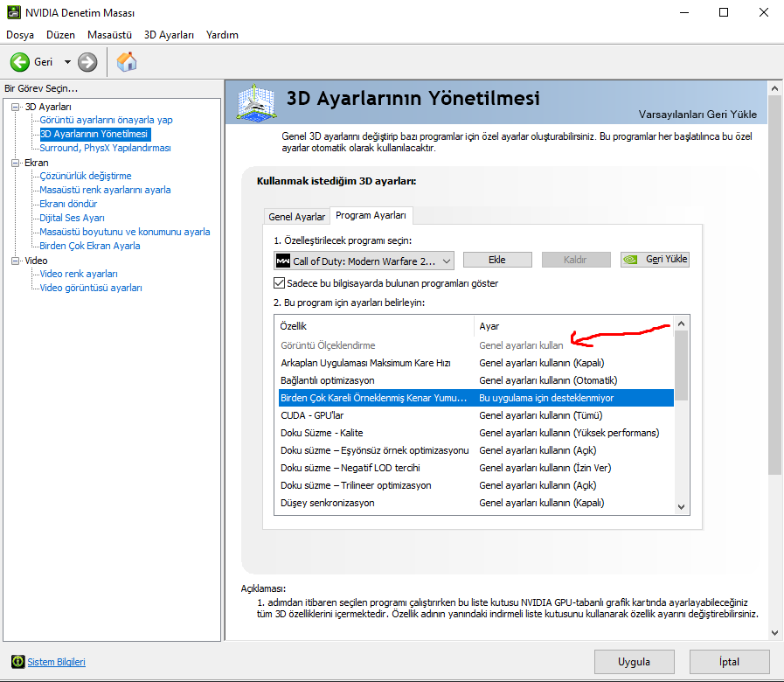Collapse the Ekran tree node

tap(16, 163)
